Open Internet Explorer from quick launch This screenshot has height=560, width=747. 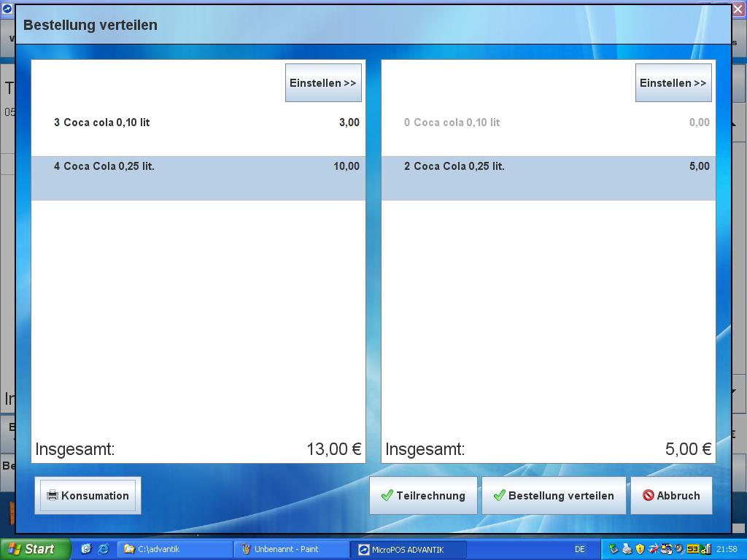click(103, 549)
